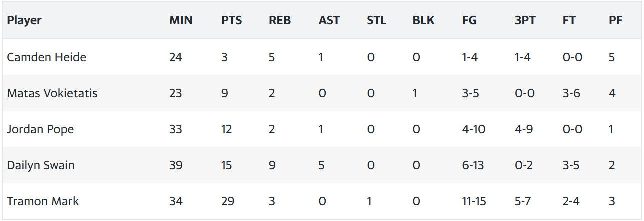
Task: Open Camden Heide player name
Action: tap(47, 57)
